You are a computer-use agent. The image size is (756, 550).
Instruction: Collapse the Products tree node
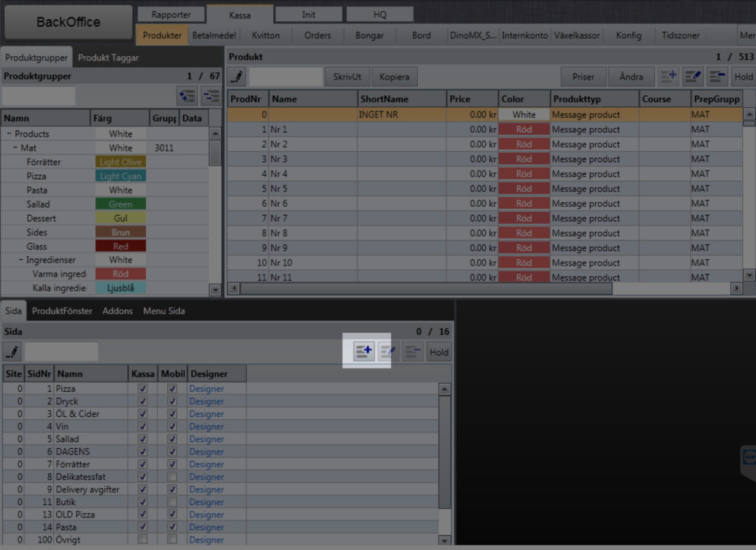pos(10,134)
